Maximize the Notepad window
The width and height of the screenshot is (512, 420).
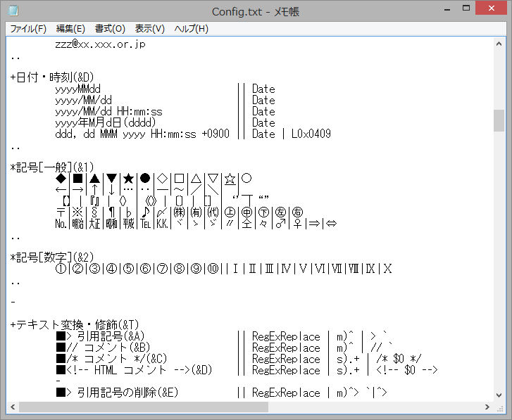[466, 8]
